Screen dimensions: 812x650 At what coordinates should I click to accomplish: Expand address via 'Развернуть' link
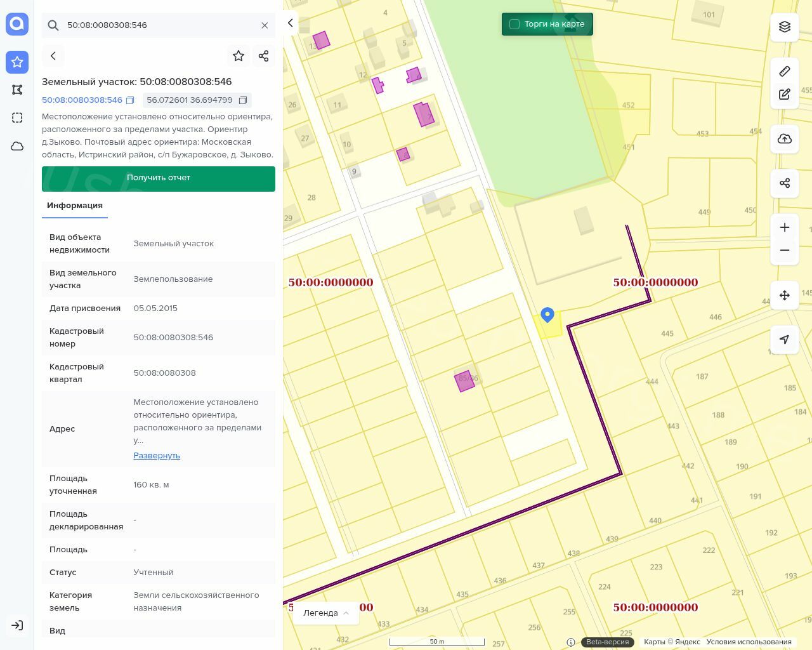click(157, 456)
